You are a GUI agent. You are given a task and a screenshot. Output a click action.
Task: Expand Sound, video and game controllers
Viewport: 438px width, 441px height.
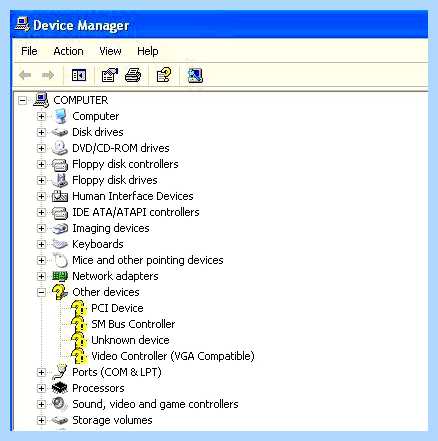tap(41, 404)
